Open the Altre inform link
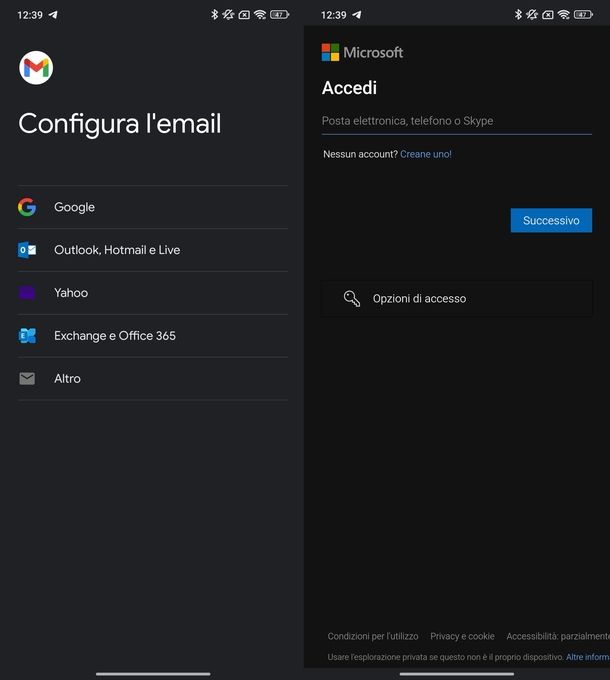The image size is (610, 680). pos(587,657)
